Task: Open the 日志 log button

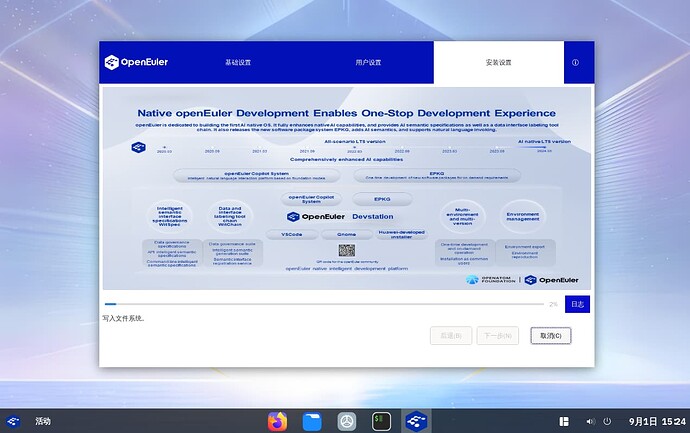Action: 577,304
